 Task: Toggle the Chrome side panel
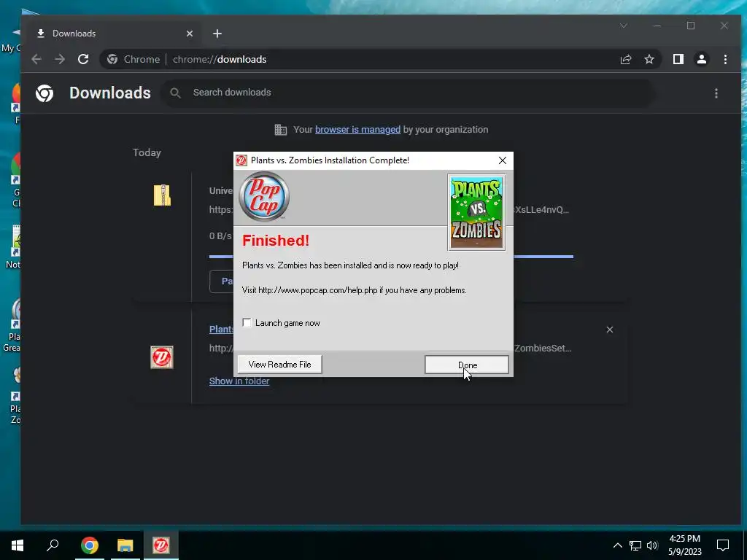[x=678, y=59]
